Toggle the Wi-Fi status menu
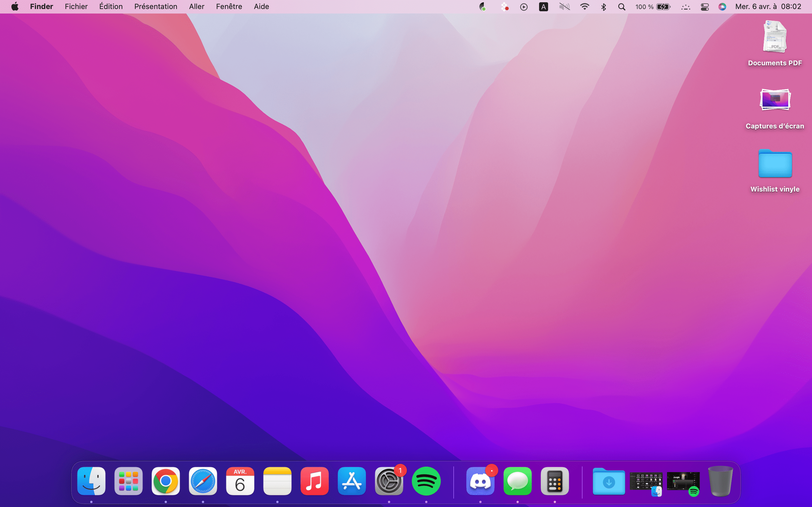The height and width of the screenshot is (507, 812). (584, 7)
